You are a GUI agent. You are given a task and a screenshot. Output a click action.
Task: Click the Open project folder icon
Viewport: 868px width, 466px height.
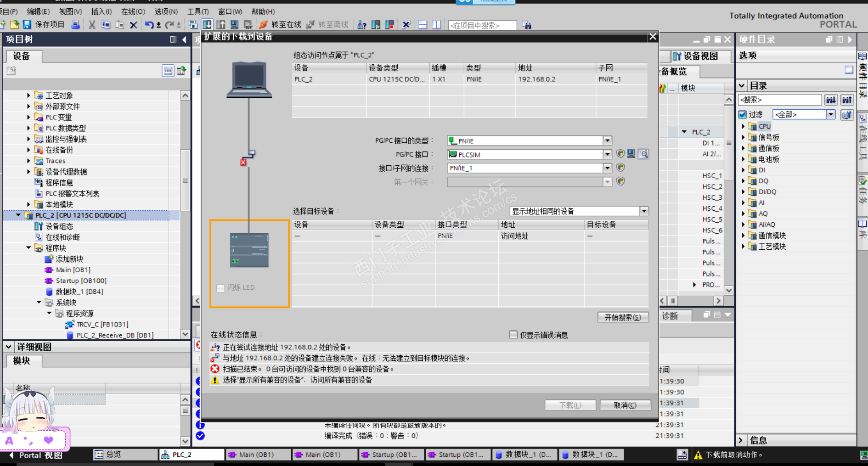15,24
